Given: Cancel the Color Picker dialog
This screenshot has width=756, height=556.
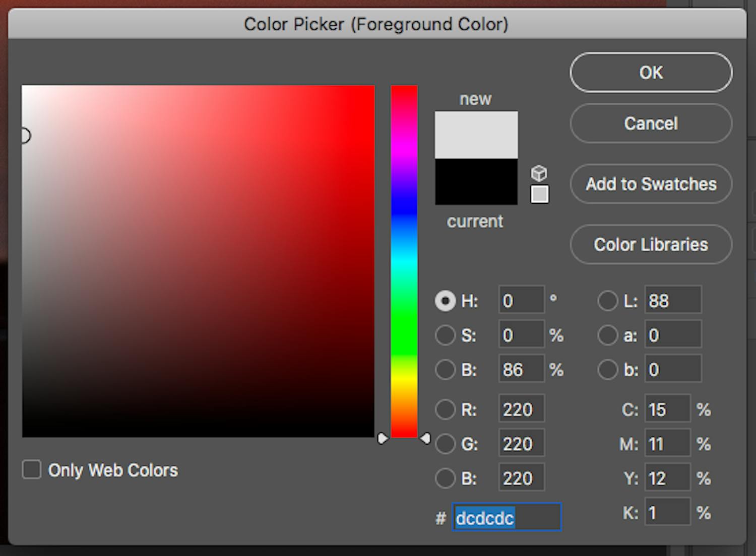Looking at the screenshot, I should 651,123.
